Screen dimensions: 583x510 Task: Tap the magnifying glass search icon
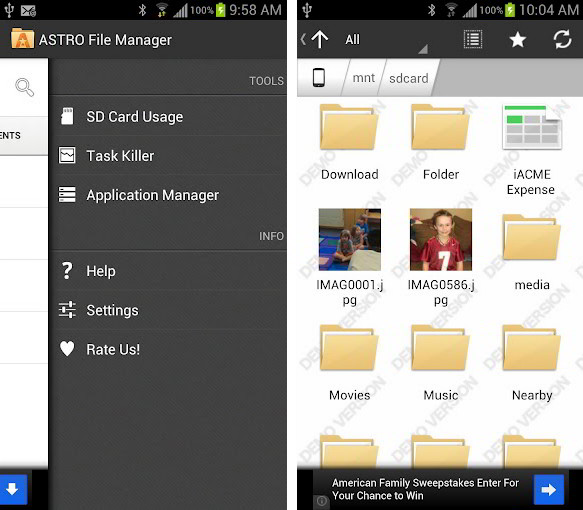[25, 87]
